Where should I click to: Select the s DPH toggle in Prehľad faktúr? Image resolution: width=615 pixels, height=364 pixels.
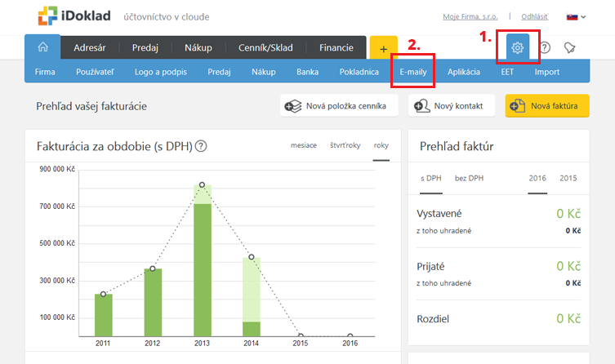(x=430, y=178)
